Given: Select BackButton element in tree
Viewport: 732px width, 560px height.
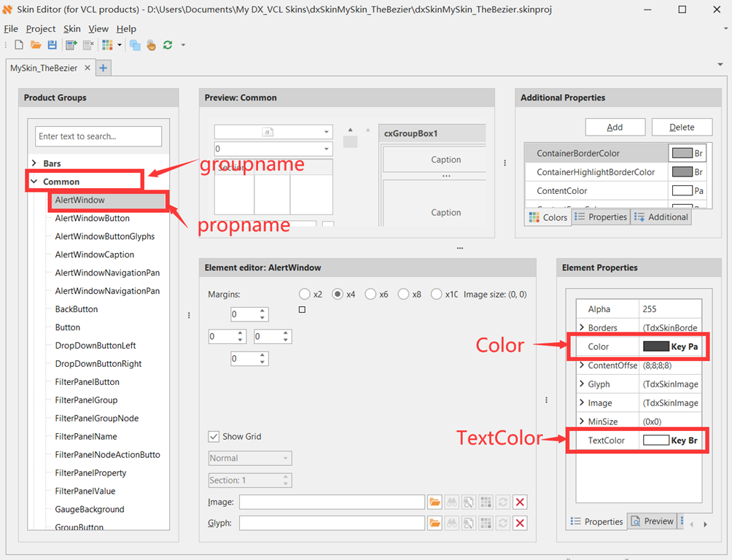Looking at the screenshot, I should pos(77,309).
